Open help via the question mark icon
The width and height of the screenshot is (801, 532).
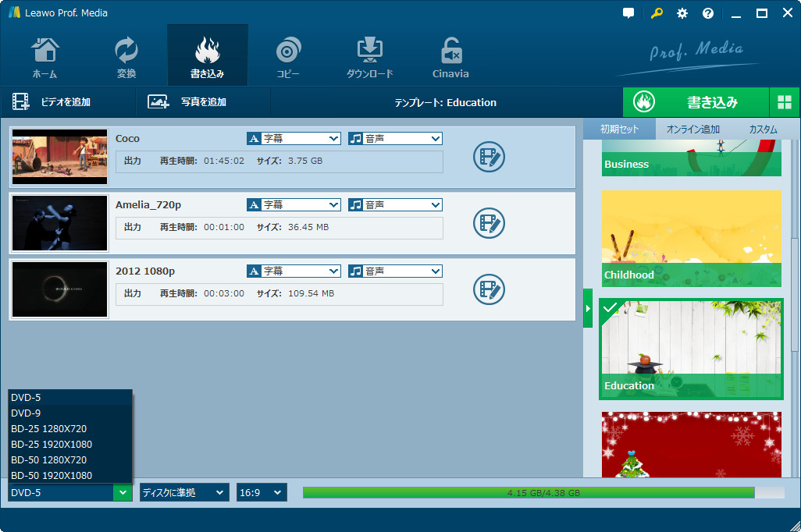pos(708,13)
